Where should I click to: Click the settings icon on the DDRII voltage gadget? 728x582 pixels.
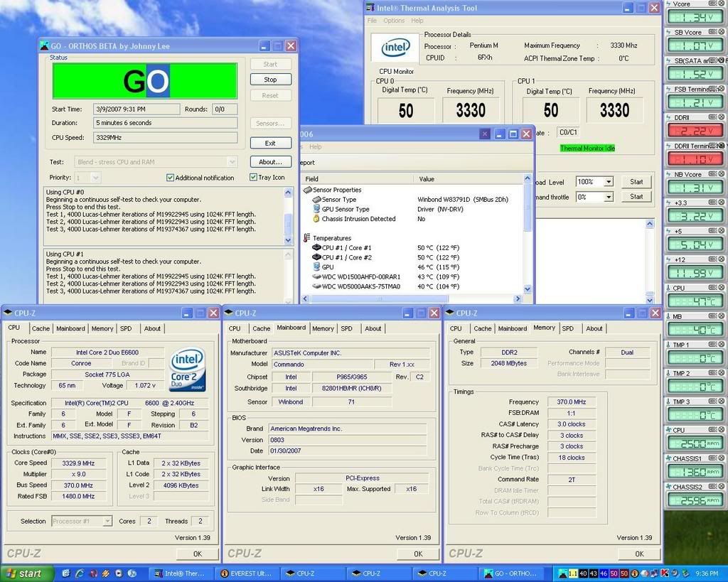(x=712, y=118)
